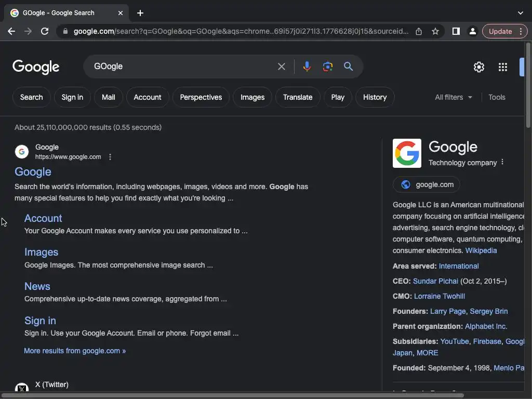Bookmark page with star icon
532x399 pixels.
(435, 31)
